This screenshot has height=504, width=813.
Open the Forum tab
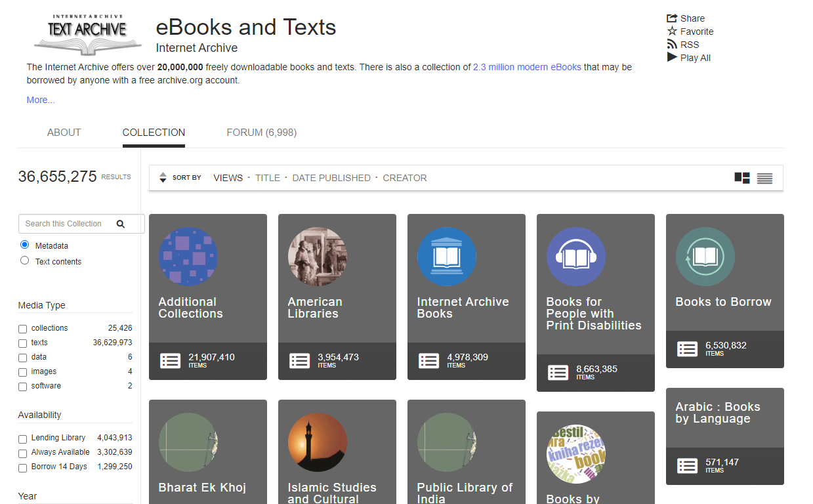click(261, 132)
